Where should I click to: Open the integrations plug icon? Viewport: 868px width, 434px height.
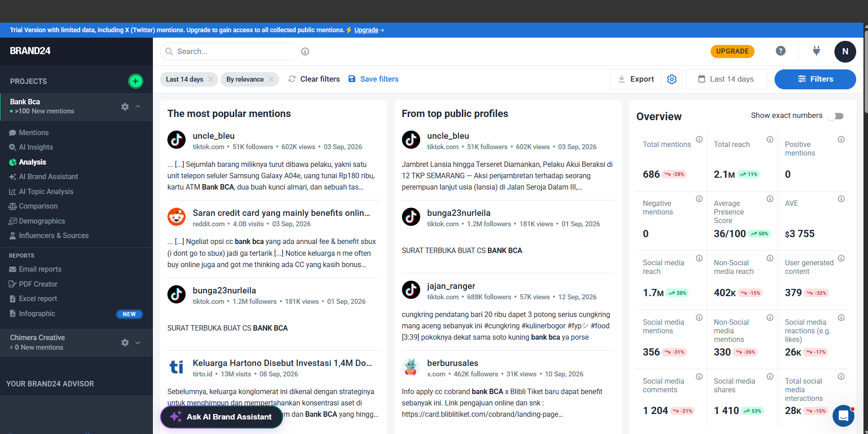tap(816, 51)
